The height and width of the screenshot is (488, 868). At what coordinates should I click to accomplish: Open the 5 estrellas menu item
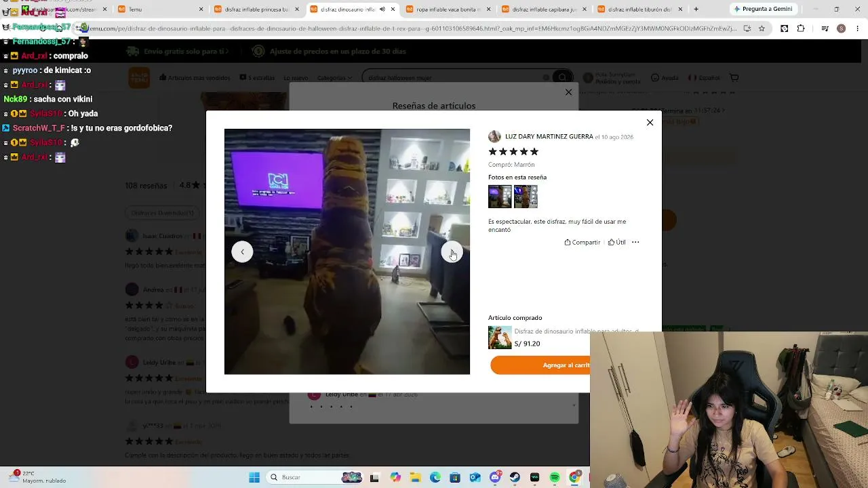[257, 78]
